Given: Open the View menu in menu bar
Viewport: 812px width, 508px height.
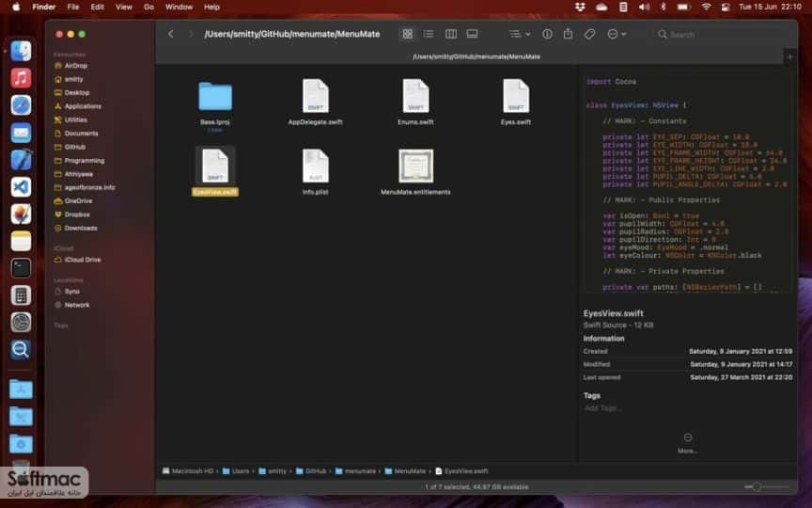Looking at the screenshot, I should (x=123, y=7).
